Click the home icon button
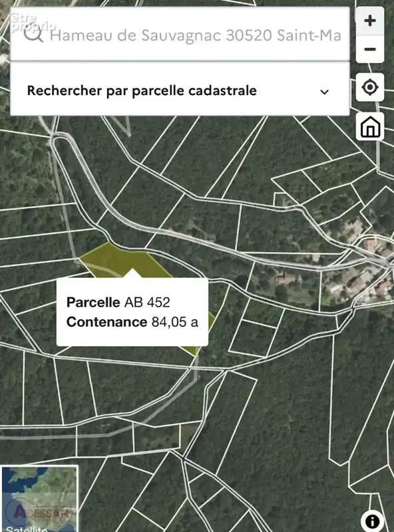 tap(370, 126)
